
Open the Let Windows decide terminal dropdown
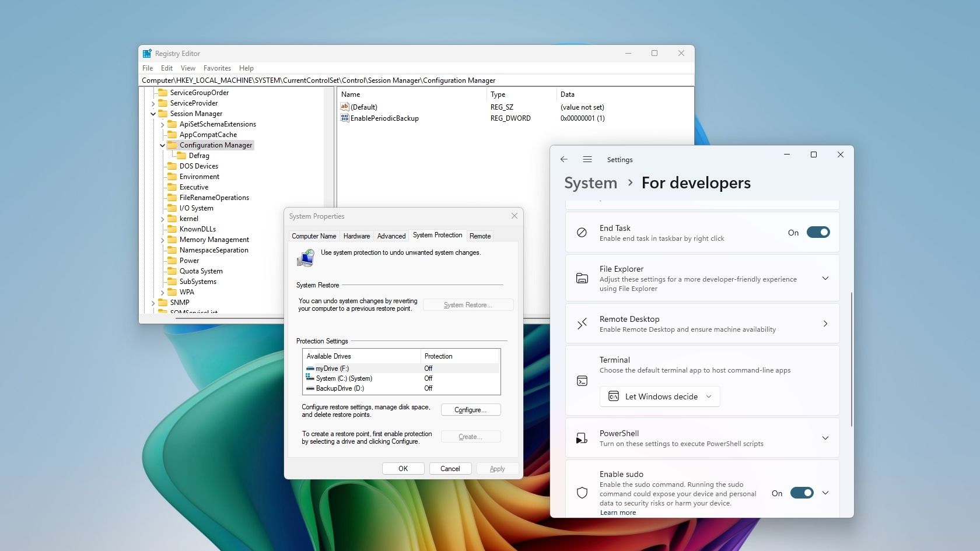click(x=660, y=396)
